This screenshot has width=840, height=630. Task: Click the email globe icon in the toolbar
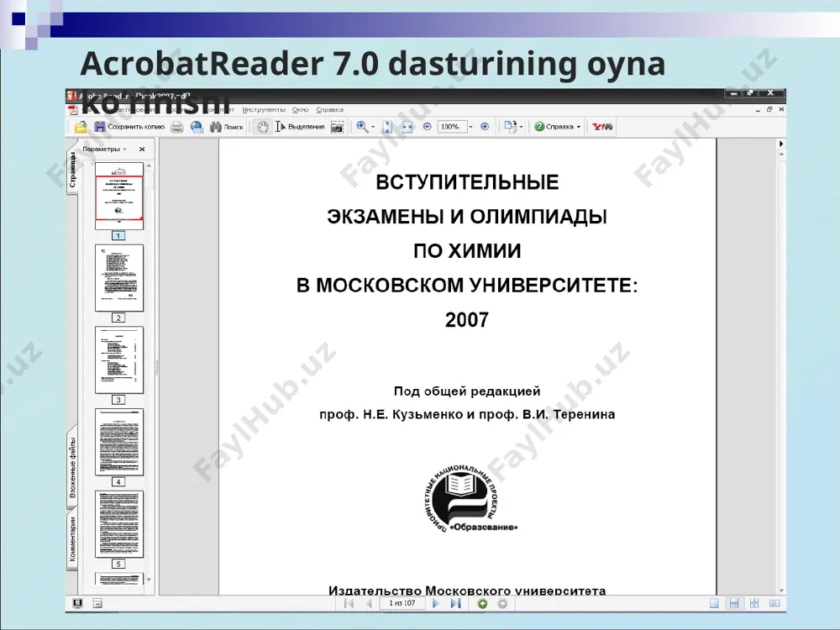(197, 127)
